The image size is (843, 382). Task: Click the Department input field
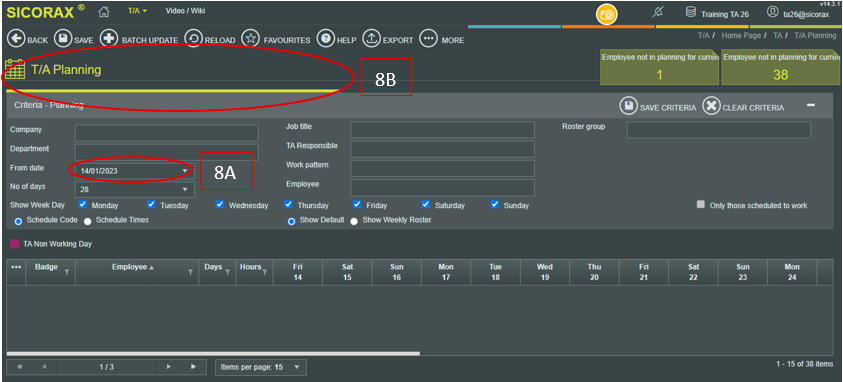point(167,152)
